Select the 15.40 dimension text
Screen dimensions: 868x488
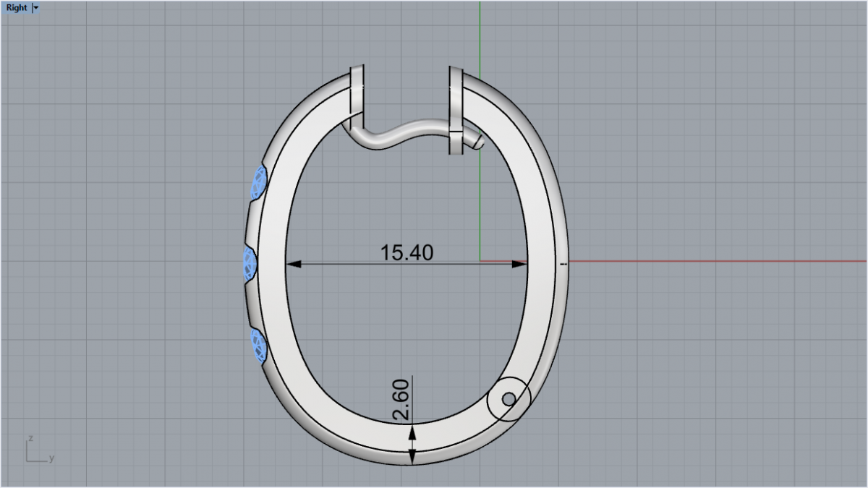407,252
